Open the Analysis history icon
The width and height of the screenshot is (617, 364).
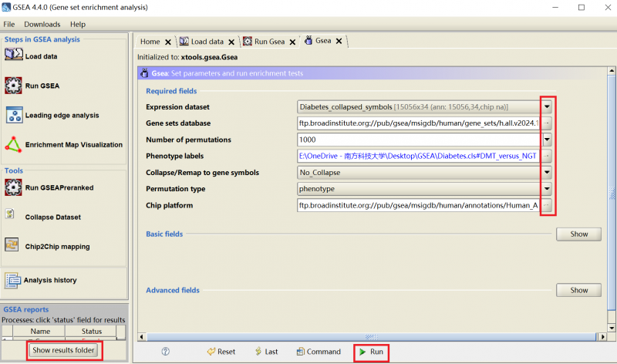pos(13,279)
